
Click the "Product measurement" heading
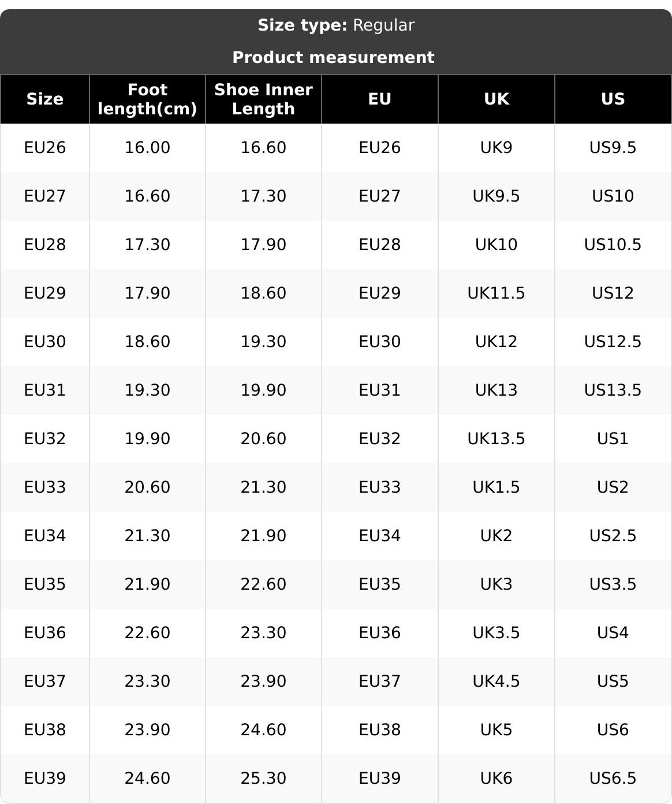tap(333, 58)
